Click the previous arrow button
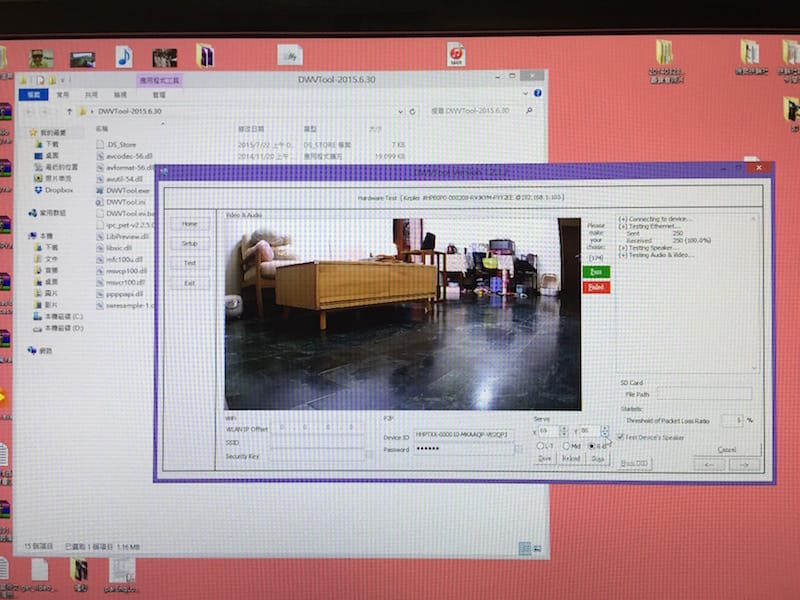This screenshot has height=600, width=800. 709,464
